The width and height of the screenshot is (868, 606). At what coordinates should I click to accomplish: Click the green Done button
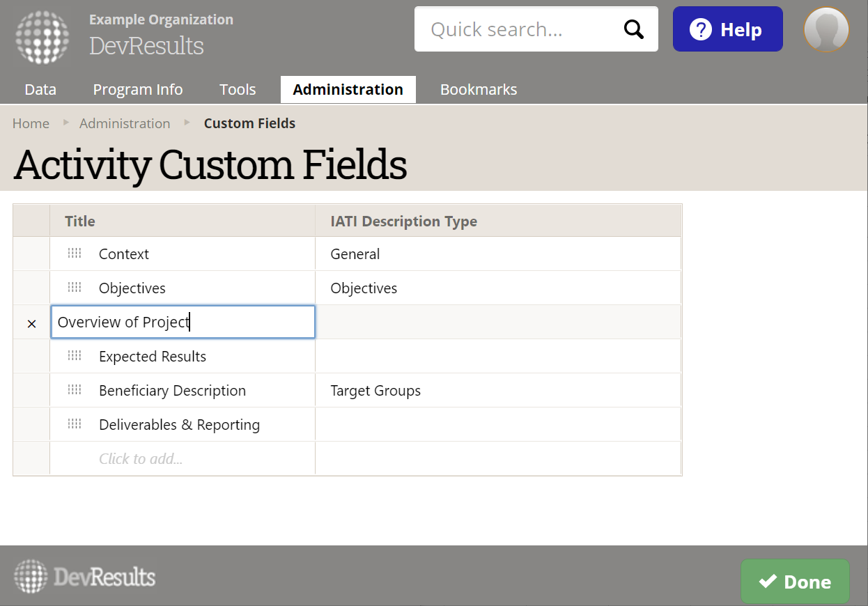point(795,582)
